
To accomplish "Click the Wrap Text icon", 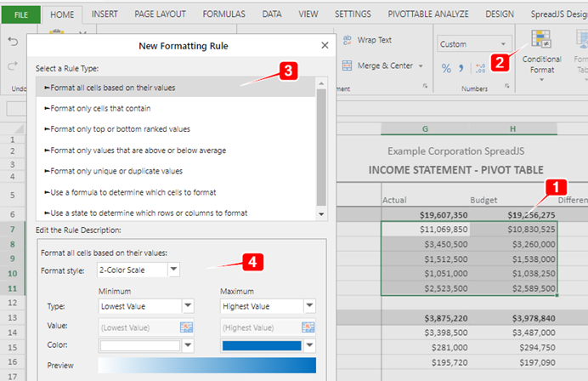I will tap(348, 40).
